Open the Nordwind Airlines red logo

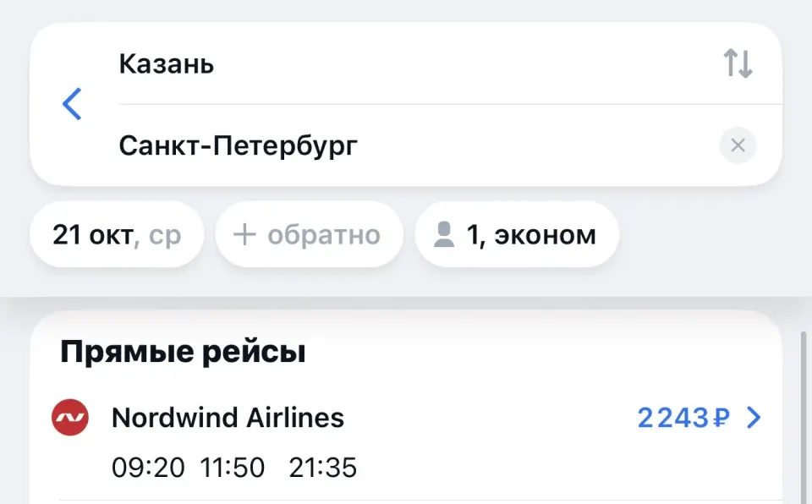tap(70, 417)
